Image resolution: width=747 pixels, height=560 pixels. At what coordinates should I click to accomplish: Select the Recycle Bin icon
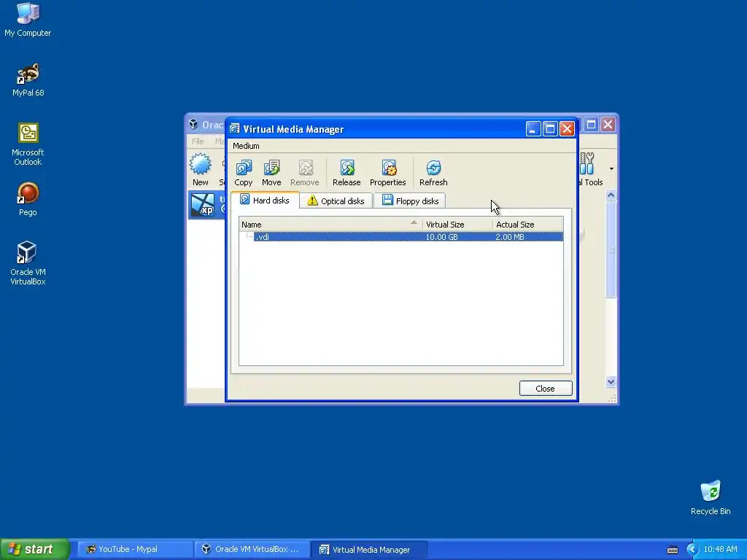pos(711,498)
